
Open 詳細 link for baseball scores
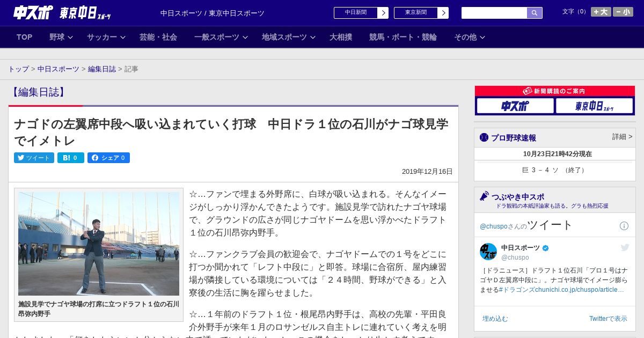[x=622, y=137]
